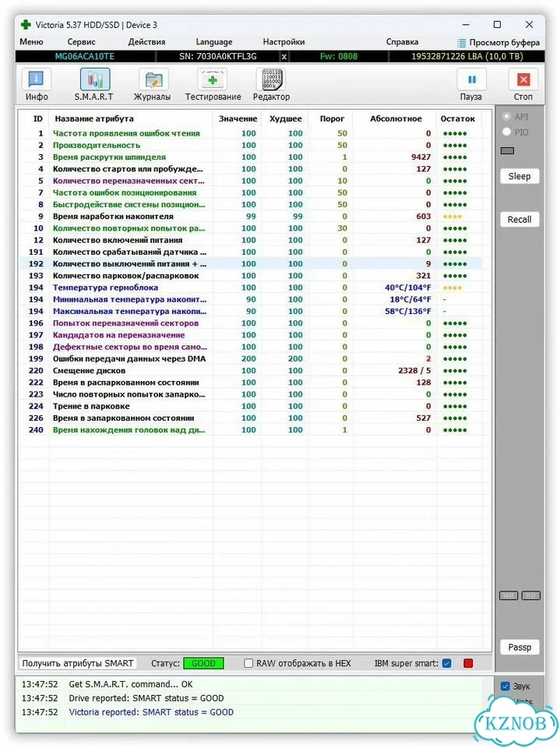Click the 19532871226 LBA capacity label
560x748 pixels.
467,56
